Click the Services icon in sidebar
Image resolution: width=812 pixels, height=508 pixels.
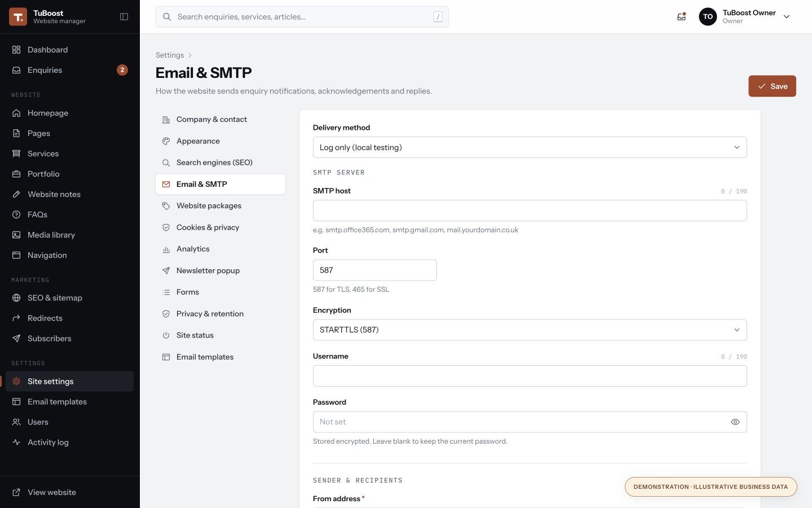pos(16,154)
